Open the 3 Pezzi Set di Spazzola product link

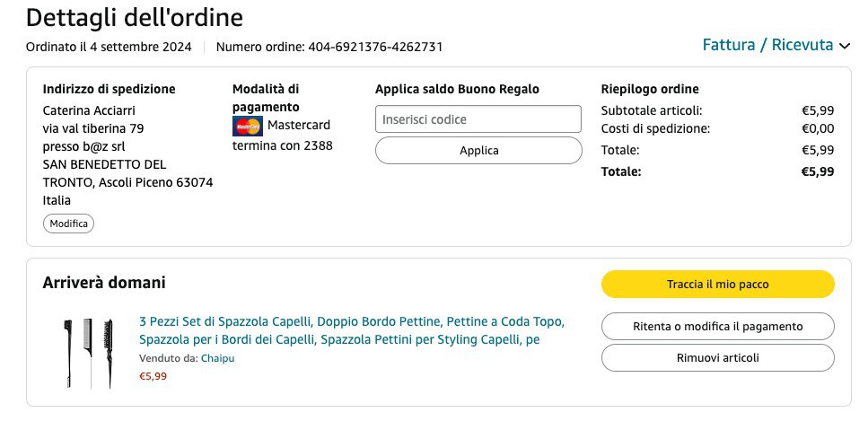[x=352, y=330]
